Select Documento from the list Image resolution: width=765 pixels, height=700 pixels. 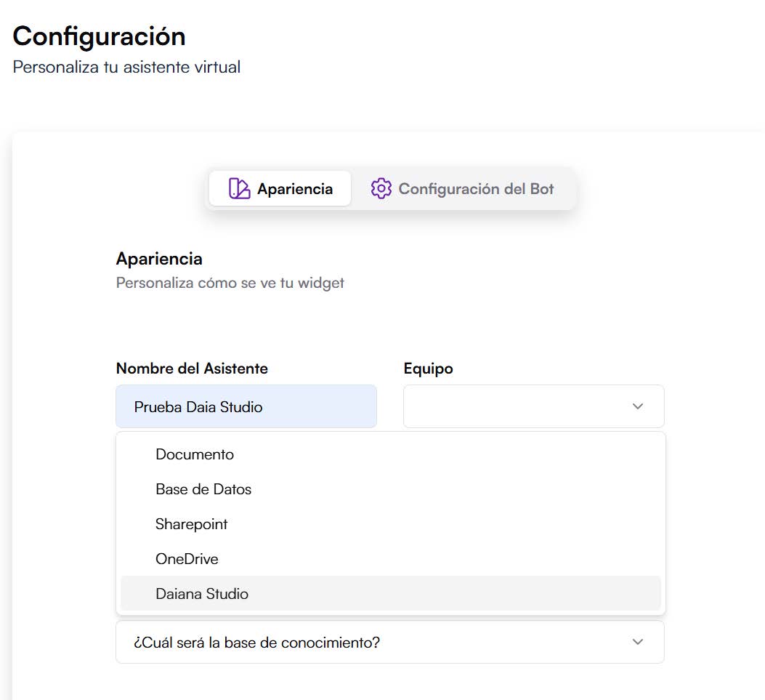point(195,454)
